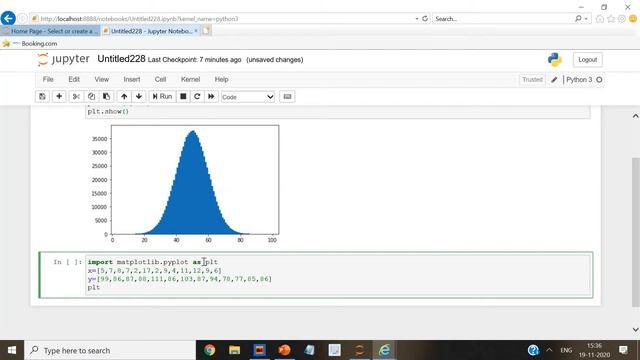Image resolution: width=640 pixels, height=360 pixels.
Task: Open the cell type dropdown showing Code
Action: (248, 97)
